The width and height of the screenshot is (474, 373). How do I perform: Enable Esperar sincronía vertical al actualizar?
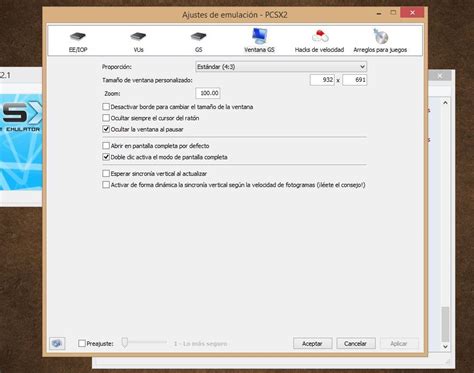pyautogui.click(x=106, y=173)
